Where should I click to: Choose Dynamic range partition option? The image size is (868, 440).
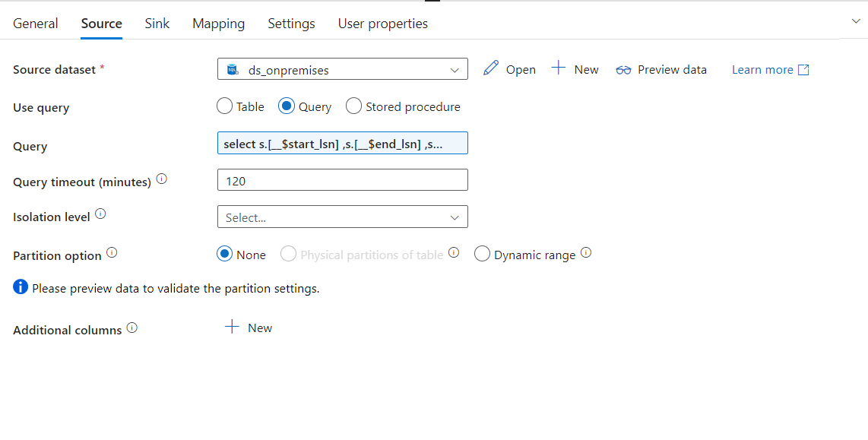[x=482, y=255]
